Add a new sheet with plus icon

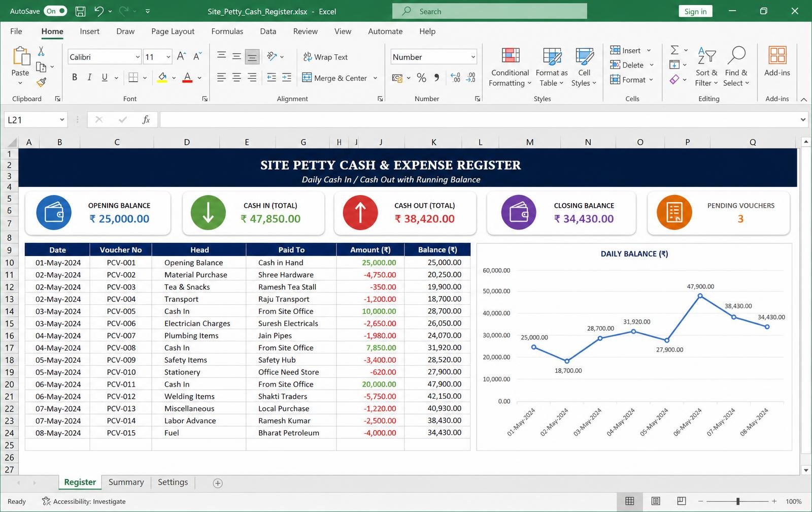pyautogui.click(x=218, y=483)
